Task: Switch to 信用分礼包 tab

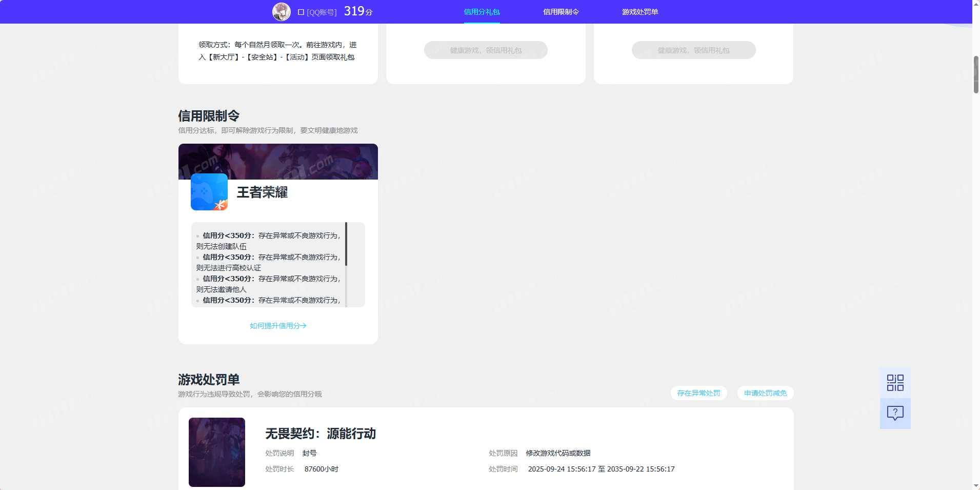Action: tap(482, 12)
